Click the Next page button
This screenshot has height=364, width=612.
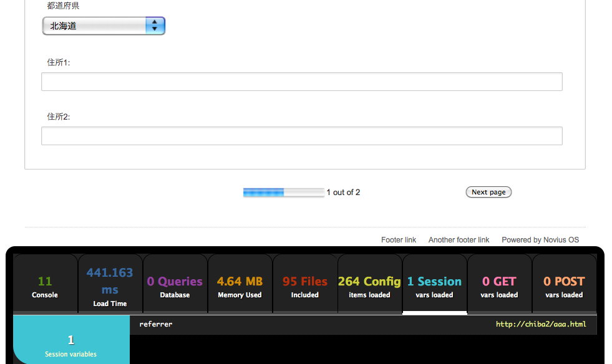488,192
